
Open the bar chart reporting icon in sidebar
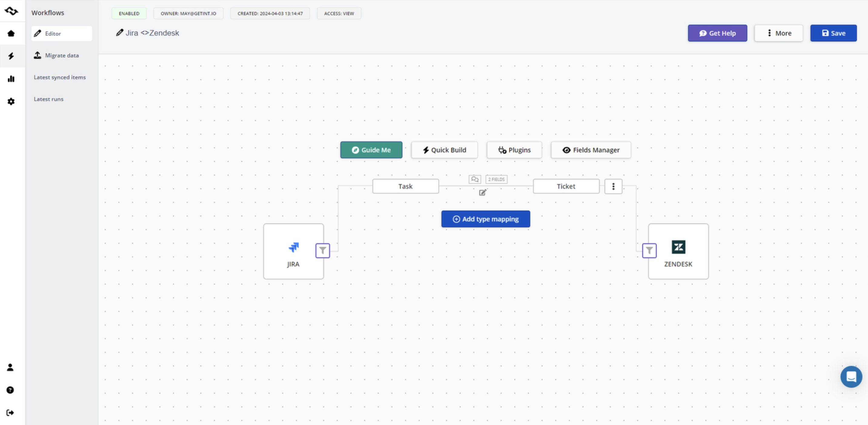11,79
